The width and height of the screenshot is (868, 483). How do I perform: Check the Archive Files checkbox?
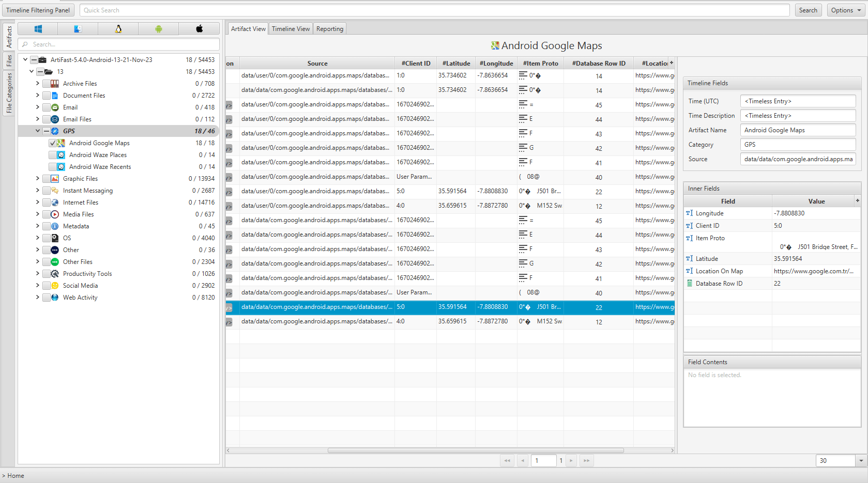(x=46, y=84)
